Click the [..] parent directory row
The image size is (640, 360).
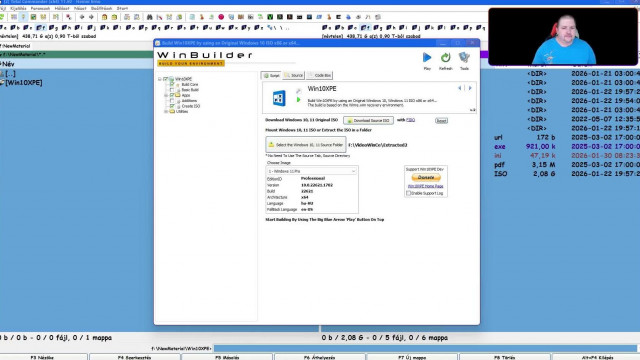(x=77, y=73)
